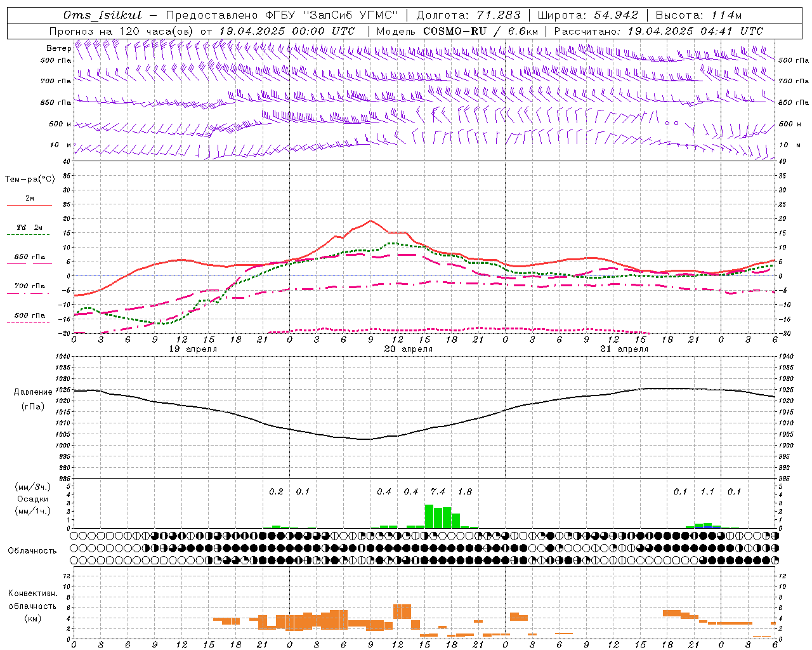This screenshot has height=650, width=812.
Task: Select the Облачность panel label
Action: click(x=32, y=551)
